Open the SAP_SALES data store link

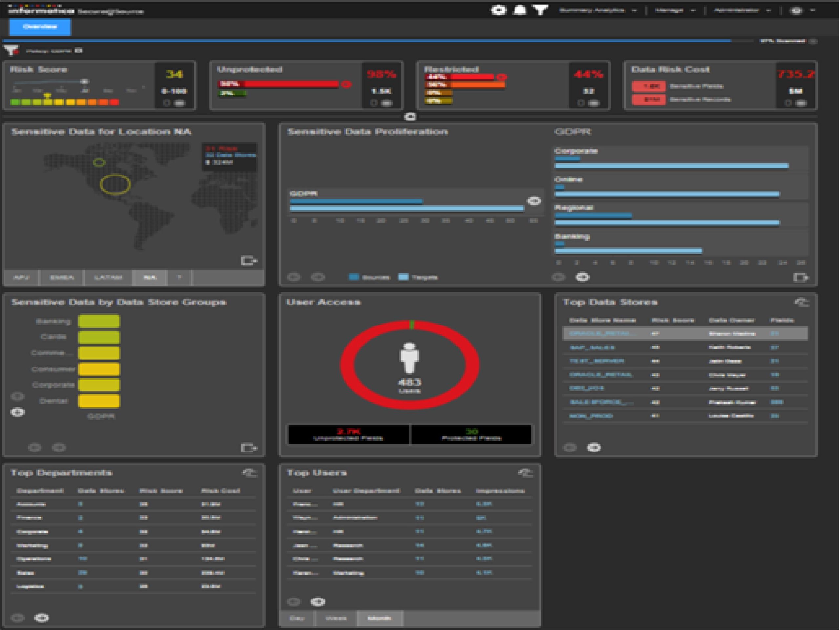(592, 347)
